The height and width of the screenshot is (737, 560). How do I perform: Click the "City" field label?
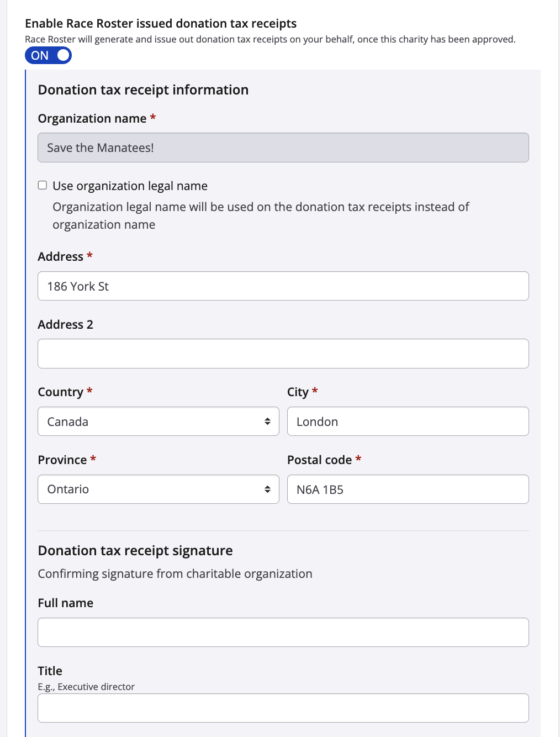[x=298, y=392]
